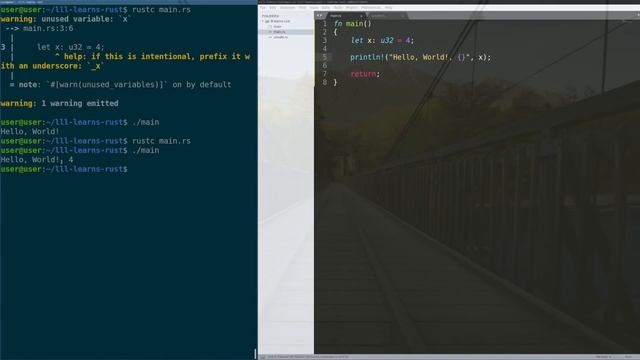The width and height of the screenshot is (640, 360).
Task: Open the View menu in Sublime Text
Action: point(314,8)
